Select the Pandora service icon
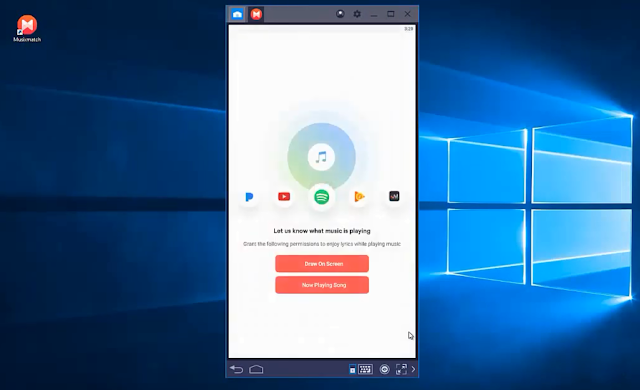Viewport: 640px width, 390px height. pyautogui.click(x=249, y=197)
